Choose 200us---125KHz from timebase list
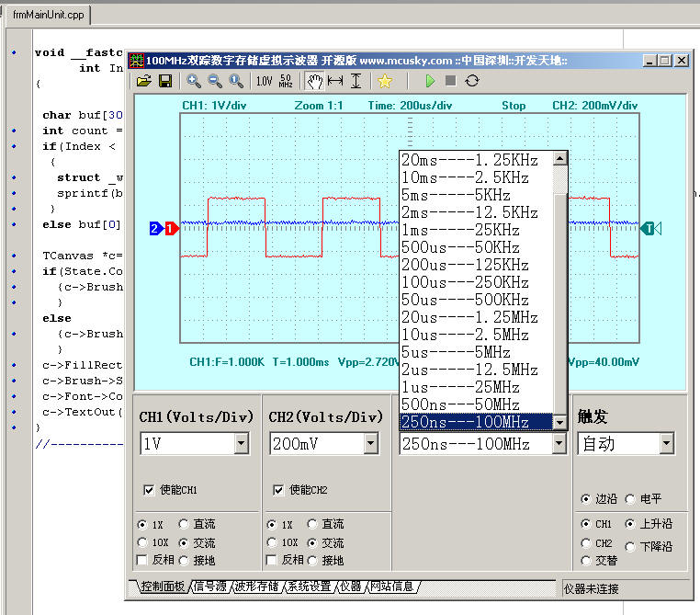 (477, 265)
